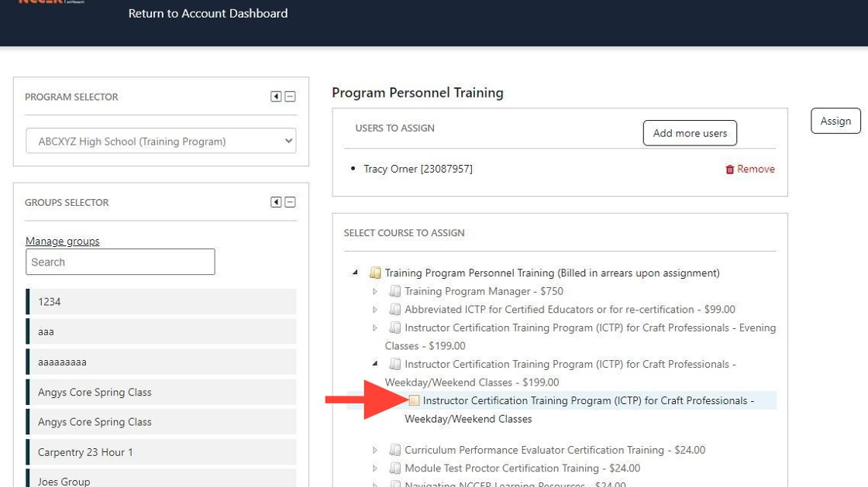This screenshot has height=487, width=868.
Task: Click the groups Search input field
Action: click(120, 262)
